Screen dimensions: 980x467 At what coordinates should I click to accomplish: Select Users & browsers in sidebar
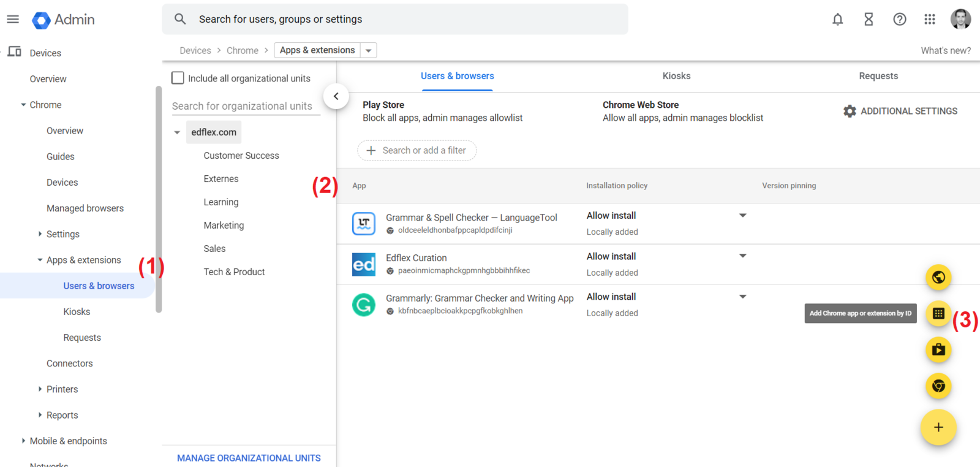pyautogui.click(x=99, y=286)
